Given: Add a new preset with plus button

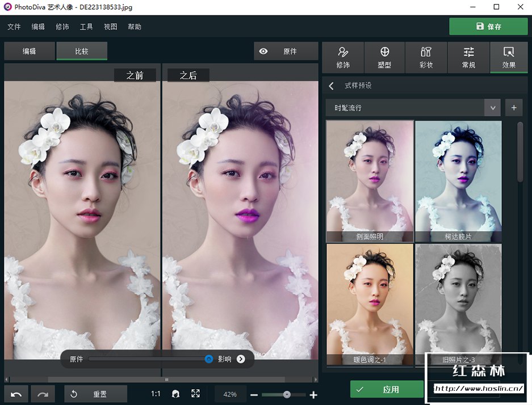Looking at the screenshot, I should pos(514,108).
